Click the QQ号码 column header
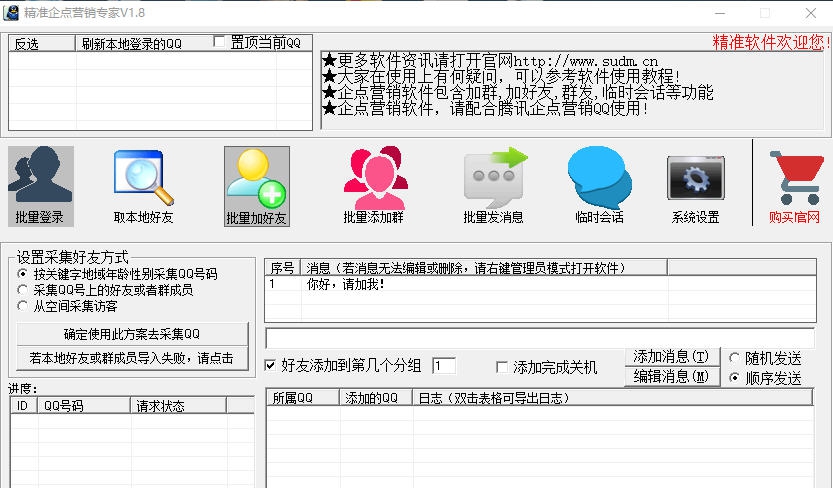Viewport: 833px width, 488px height. (x=84, y=406)
